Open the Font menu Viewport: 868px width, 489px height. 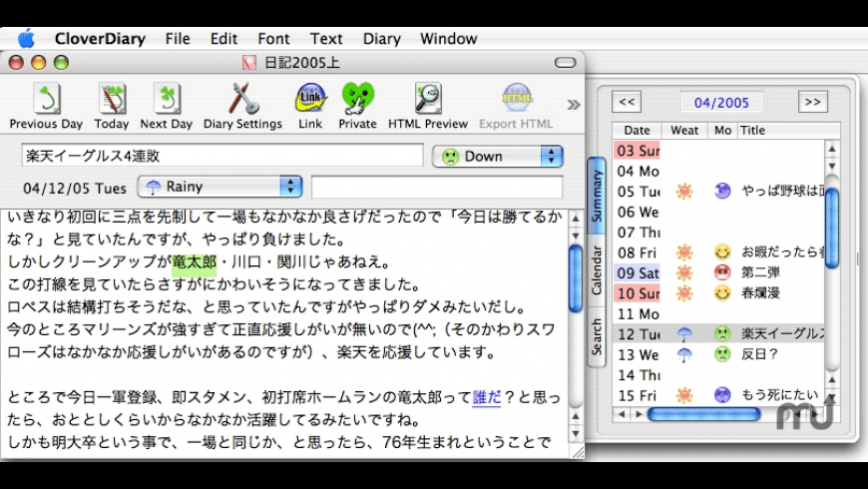coord(273,39)
